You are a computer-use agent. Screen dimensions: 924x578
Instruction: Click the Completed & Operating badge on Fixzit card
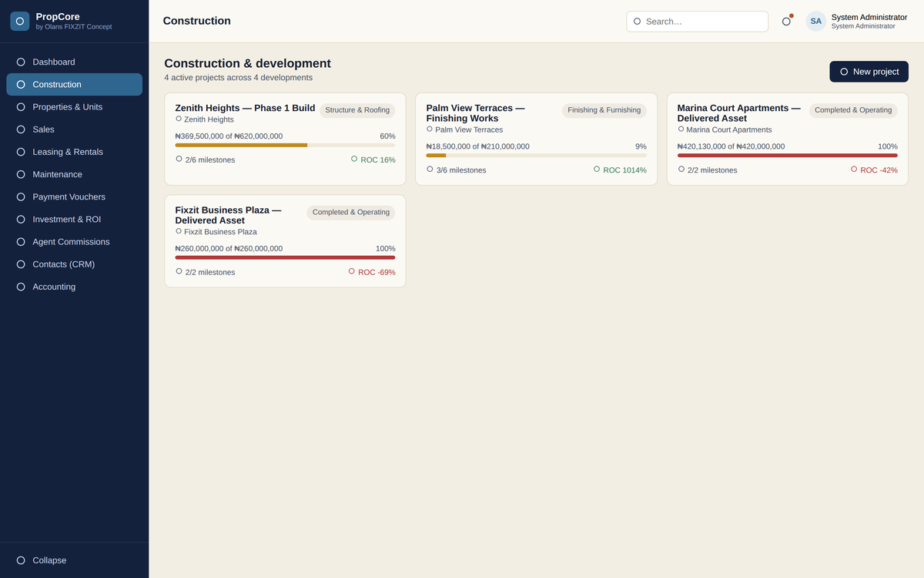(x=351, y=212)
